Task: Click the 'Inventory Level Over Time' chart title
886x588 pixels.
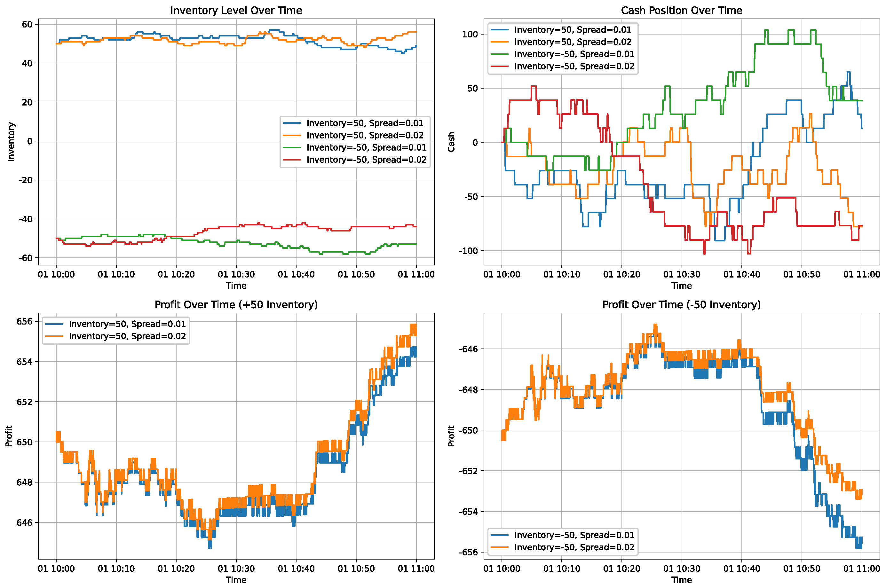Action: click(x=236, y=11)
